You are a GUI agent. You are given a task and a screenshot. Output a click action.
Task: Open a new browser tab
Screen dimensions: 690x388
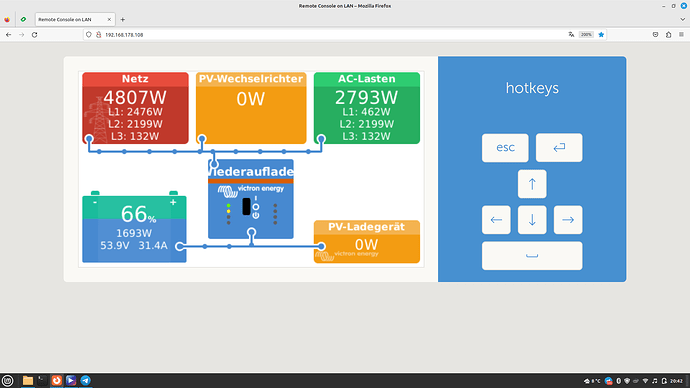click(123, 19)
